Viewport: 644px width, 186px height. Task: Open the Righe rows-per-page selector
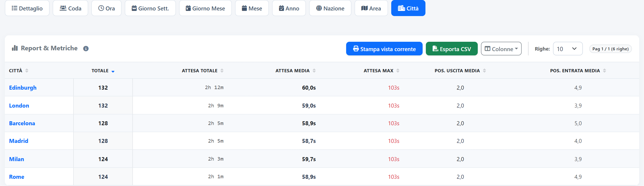[x=568, y=49]
